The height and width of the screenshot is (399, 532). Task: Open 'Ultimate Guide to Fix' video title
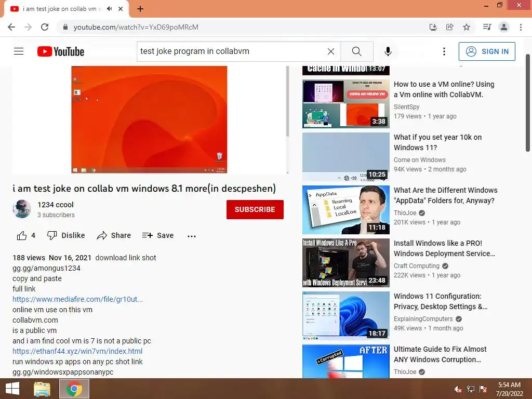440,354
